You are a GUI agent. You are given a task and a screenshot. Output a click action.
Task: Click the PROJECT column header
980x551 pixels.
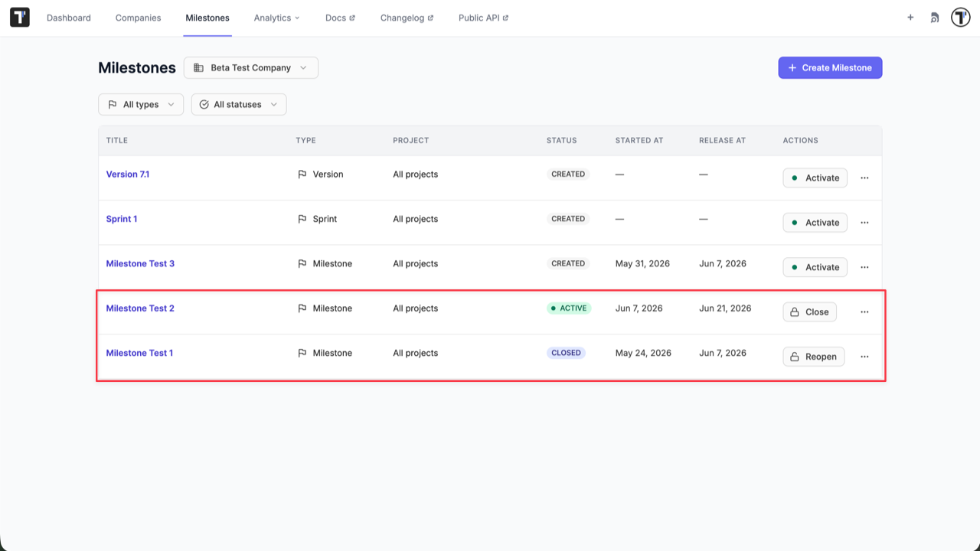[411, 141]
